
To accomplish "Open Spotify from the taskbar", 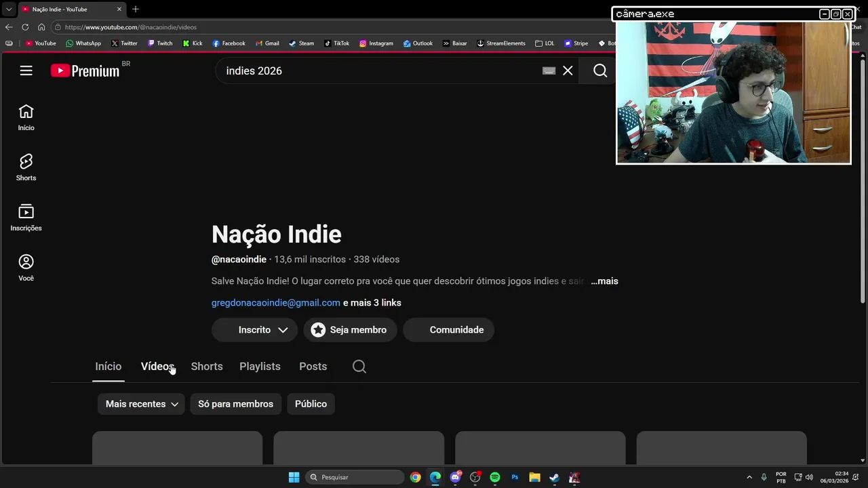I will point(495,477).
